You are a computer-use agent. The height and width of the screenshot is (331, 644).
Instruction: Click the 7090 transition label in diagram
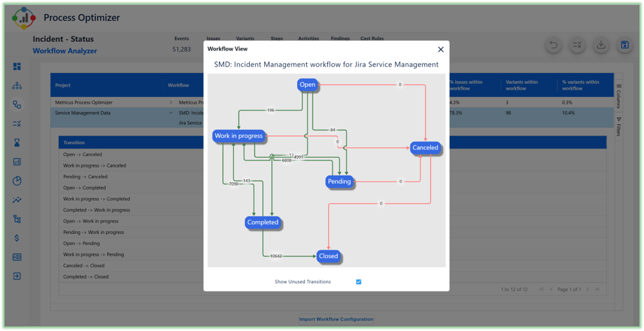[x=234, y=184]
